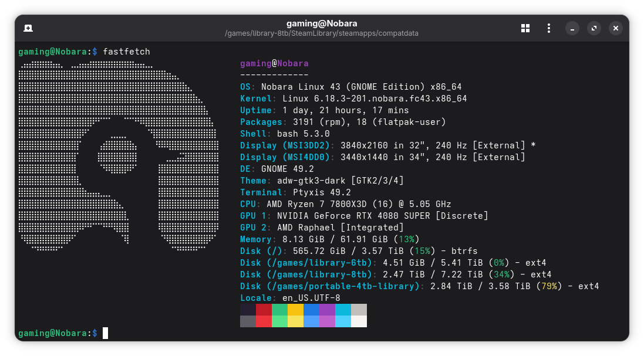This screenshot has width=644, height=356.
Task: Click the white block in bottom row
Action: (x=359, y=321)
